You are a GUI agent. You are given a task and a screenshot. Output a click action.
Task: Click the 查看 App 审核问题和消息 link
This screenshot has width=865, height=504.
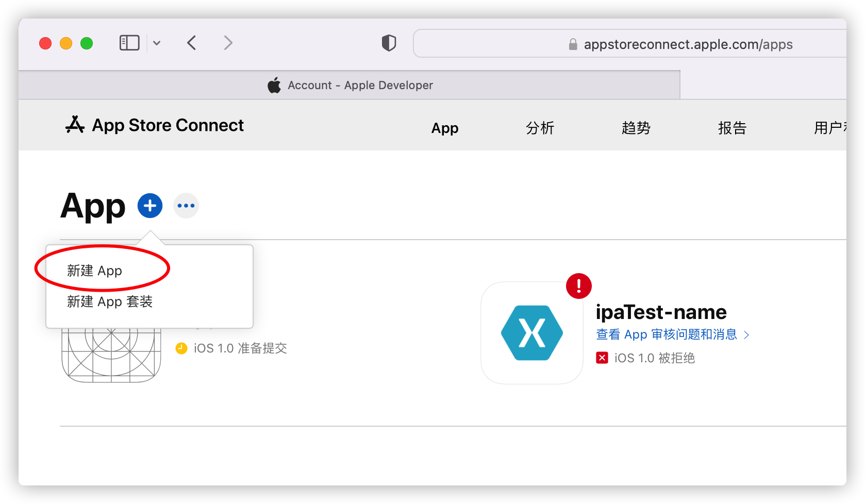667,334
